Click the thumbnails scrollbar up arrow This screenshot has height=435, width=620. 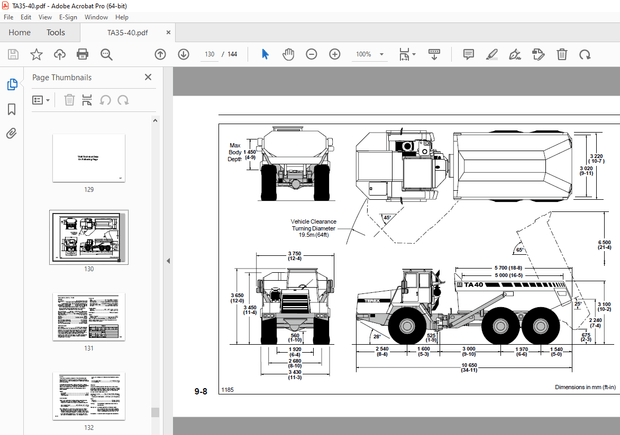(x=155, y=121)
